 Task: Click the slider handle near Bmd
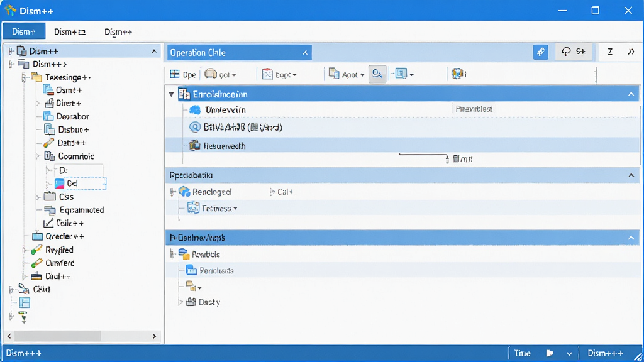click(x=447, y=159)
